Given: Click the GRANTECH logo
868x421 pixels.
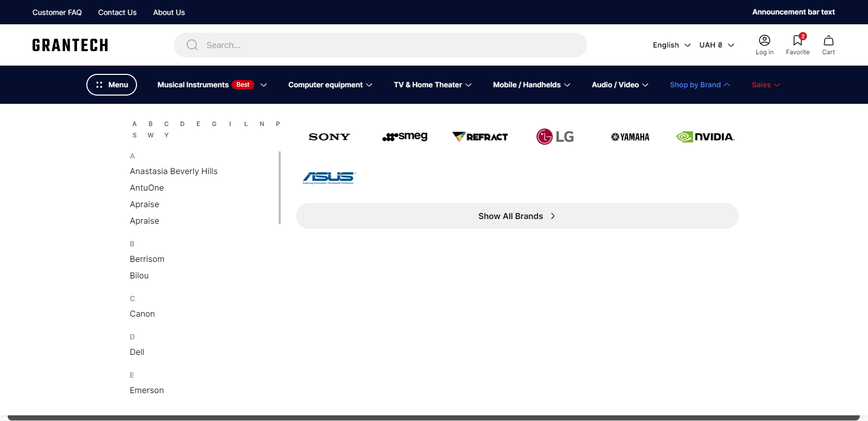Looking at the screenshot, I should coord(70,45).
